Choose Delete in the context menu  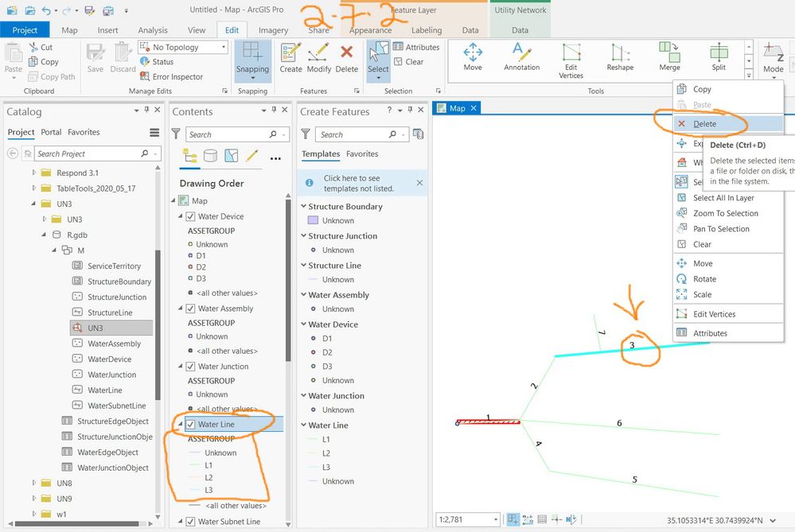[728, 123]
